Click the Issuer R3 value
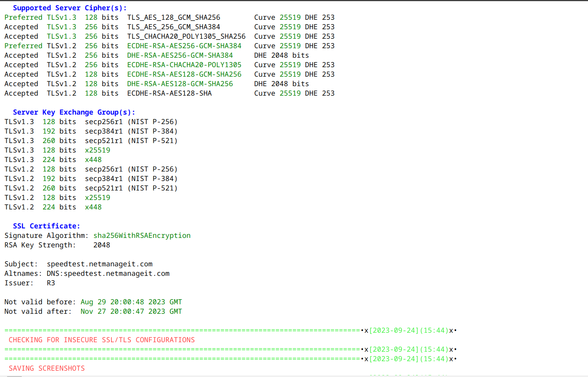 tap(51, 283)
